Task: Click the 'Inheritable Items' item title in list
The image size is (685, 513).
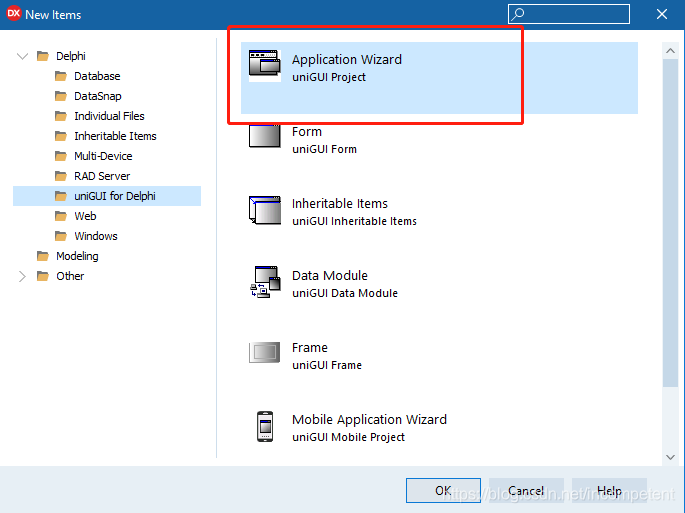Action: [340, 204]
